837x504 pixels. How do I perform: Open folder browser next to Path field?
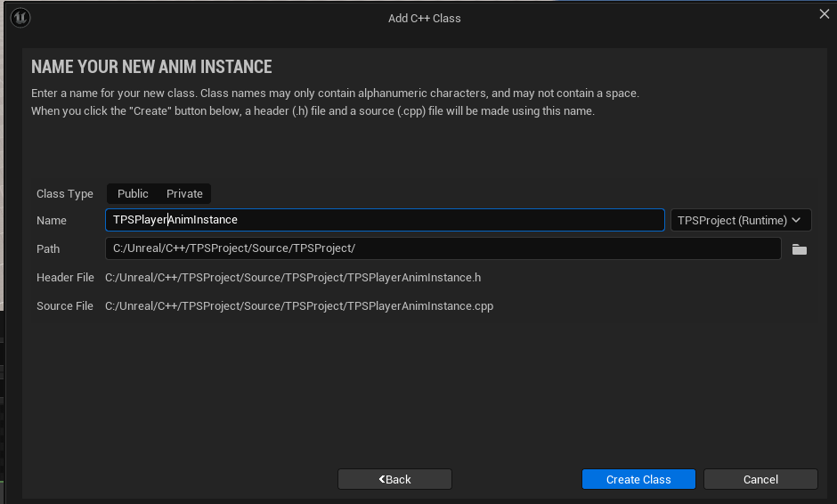(x=799, y=249)
